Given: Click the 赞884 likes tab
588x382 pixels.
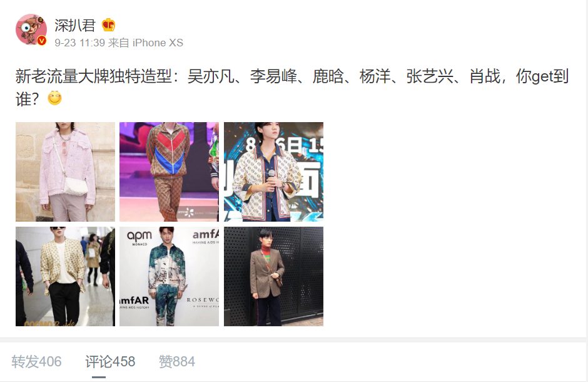Looking at the screenshot, I should (177, 362).
